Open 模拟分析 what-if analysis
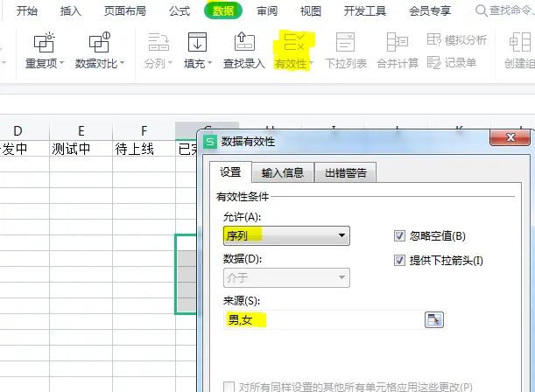This screenshot has width=535, height=392. point(456,40)
